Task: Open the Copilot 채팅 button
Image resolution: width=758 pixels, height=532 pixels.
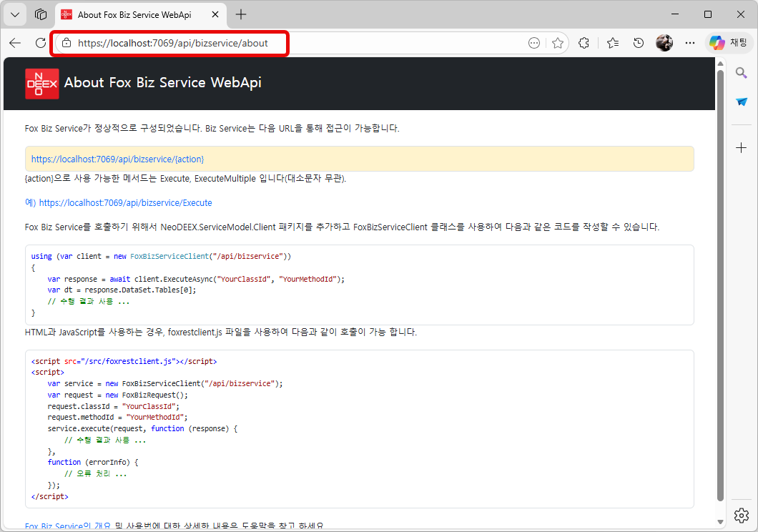Action: [x=729, y=42]
